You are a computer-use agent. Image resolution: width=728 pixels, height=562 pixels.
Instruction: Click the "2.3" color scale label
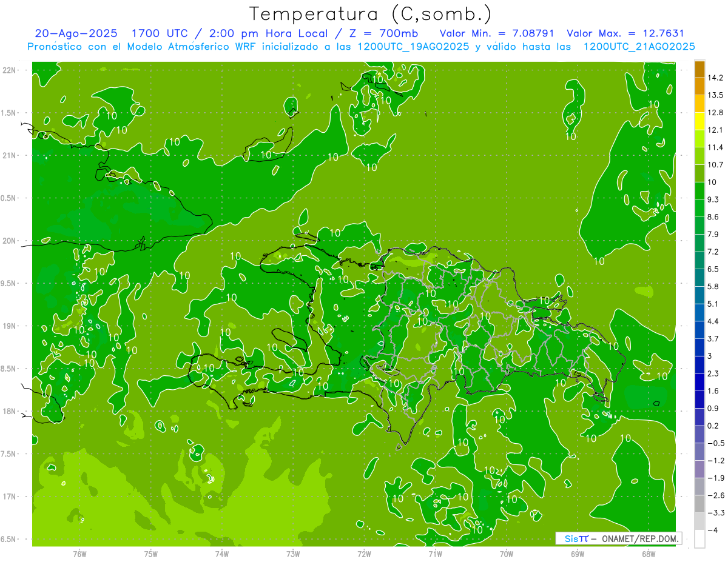click(713, 373)
